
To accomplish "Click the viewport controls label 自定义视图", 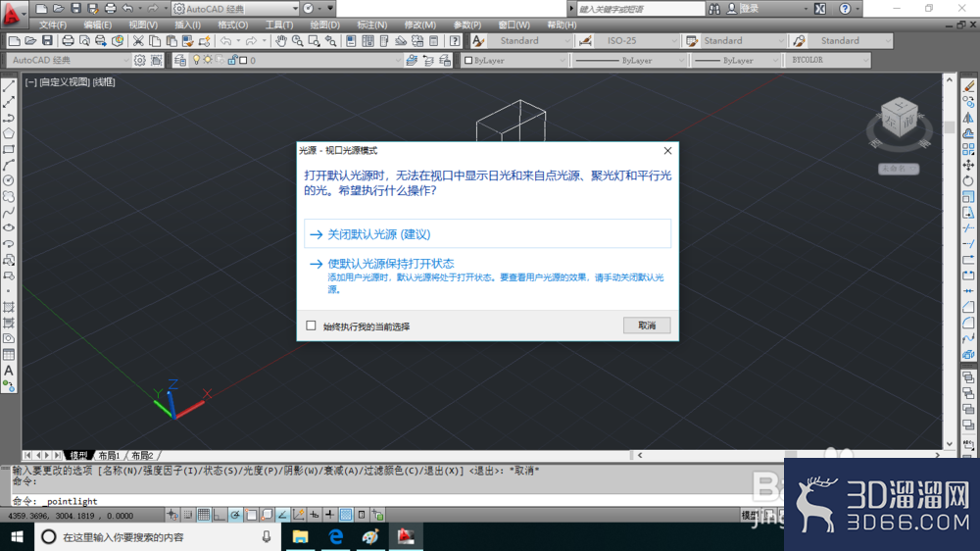I will pos(65,82).
